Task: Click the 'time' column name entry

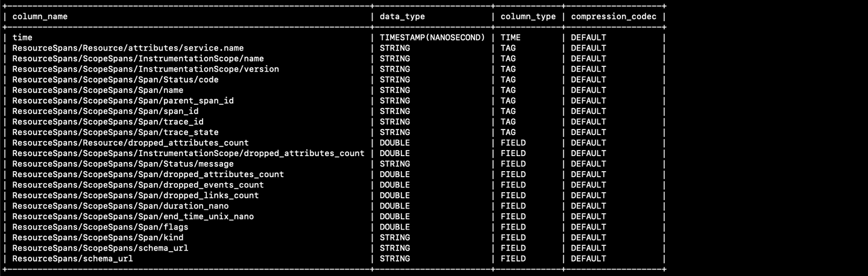Action: [x=22, y=37]
